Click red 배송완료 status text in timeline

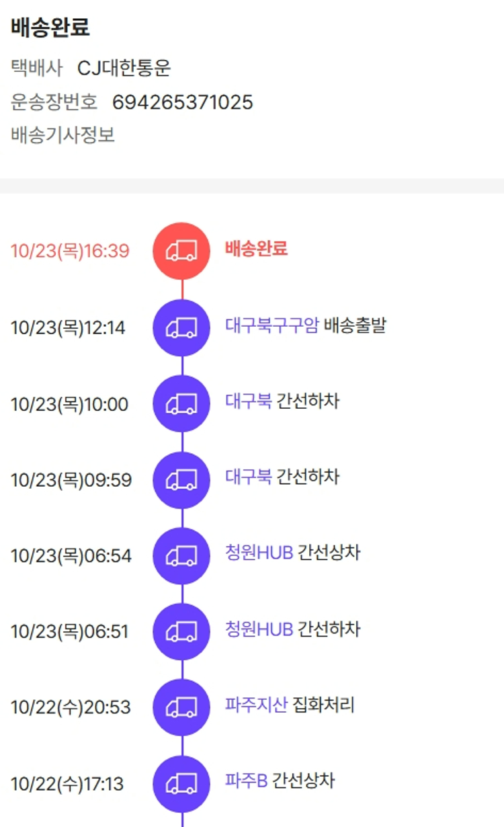click(256, 249)
